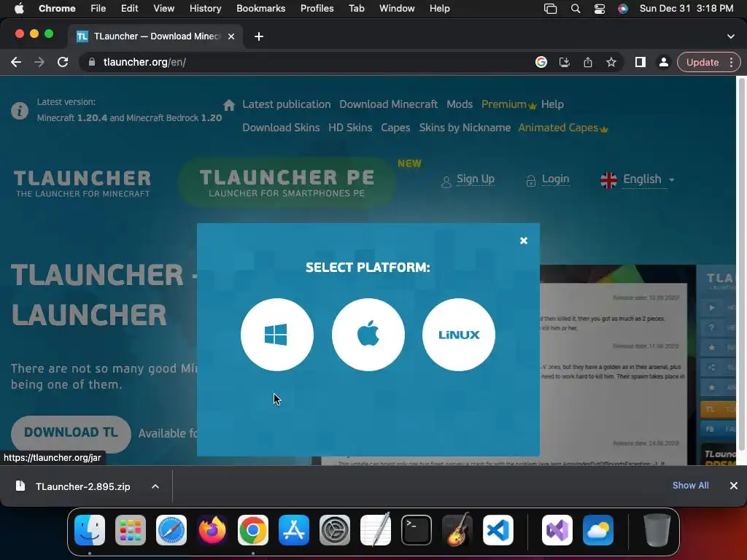
Task: Click the address bar with tlauncher.org URL
Action: [x=305, y=63]
